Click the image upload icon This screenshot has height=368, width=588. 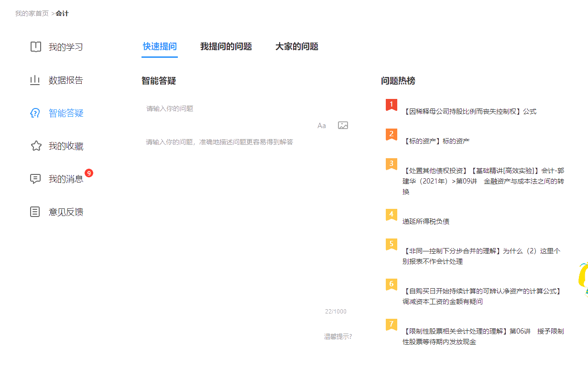pyautogui.click(x=343, y=125)
